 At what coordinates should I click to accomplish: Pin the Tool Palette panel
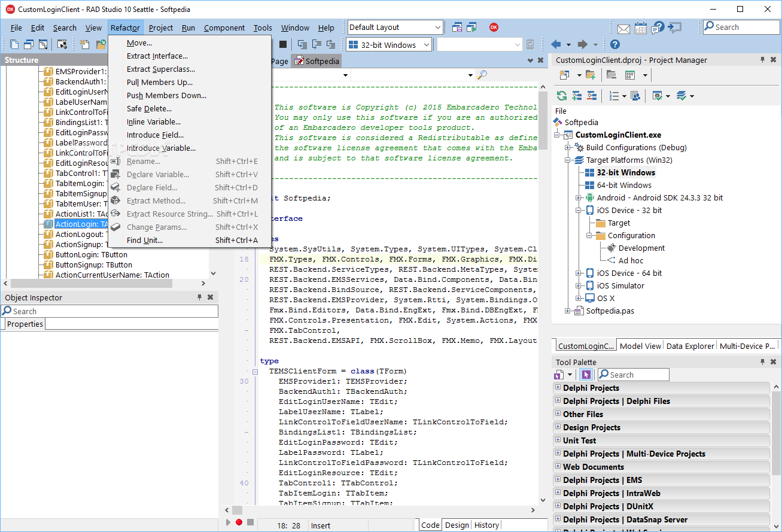point(763,362)
